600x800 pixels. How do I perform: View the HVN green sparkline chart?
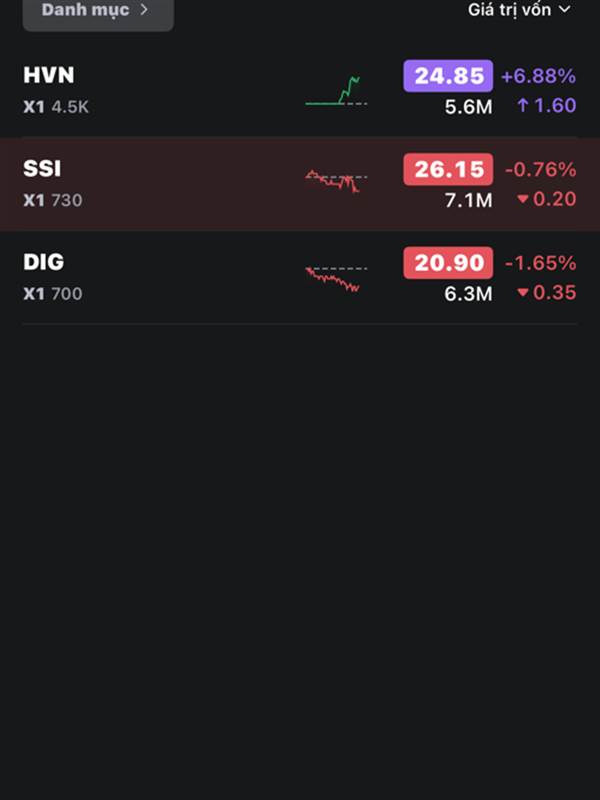[x=336, y=91]
